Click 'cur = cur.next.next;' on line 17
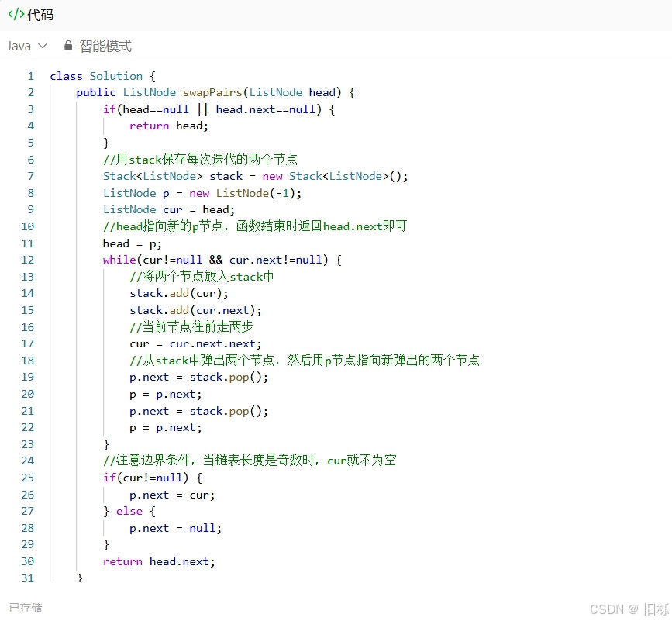Viewport: 672px width, 621px height. coord(195,343)
